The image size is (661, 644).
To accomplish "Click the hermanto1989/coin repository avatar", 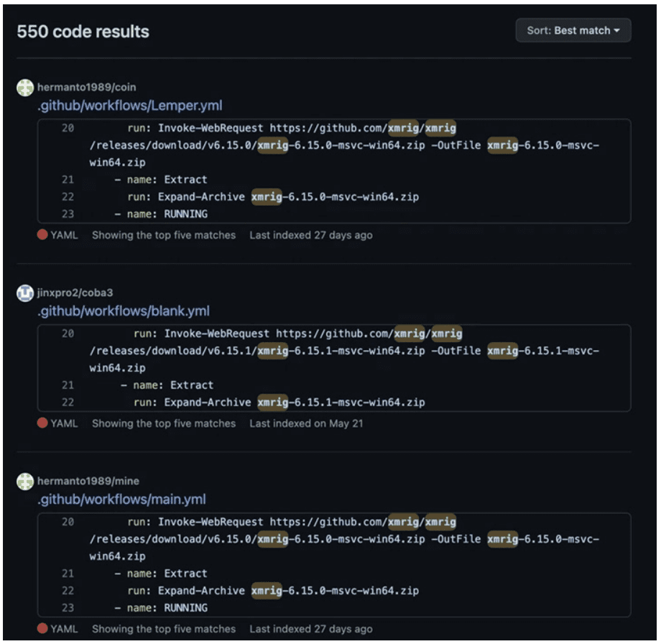I will 25,88.
